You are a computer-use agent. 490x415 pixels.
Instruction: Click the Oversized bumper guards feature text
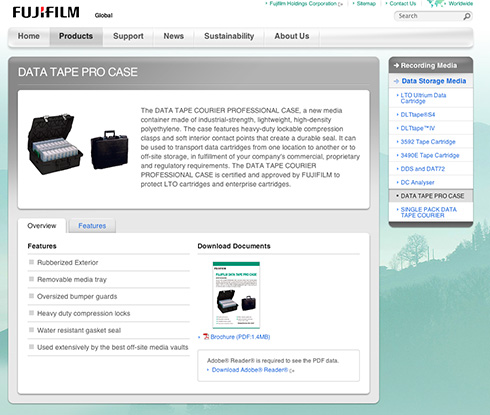point(77,297)
